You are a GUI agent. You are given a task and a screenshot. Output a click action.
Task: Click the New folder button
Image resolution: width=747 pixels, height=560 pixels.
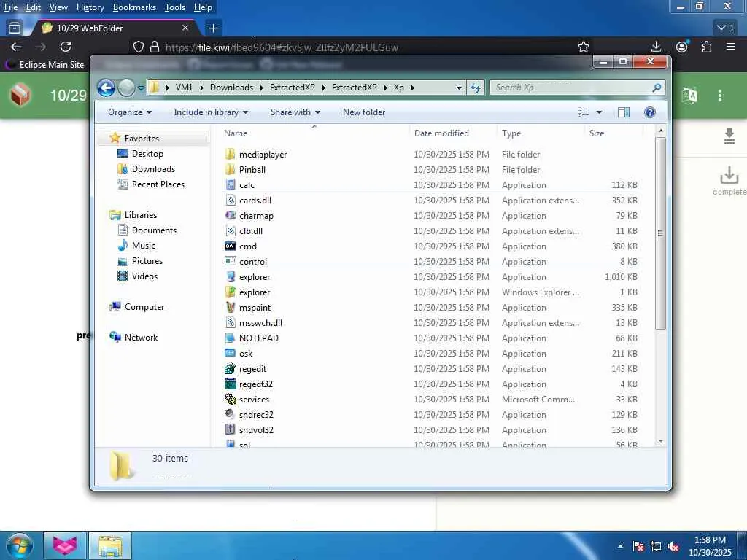tap(364, 112)
